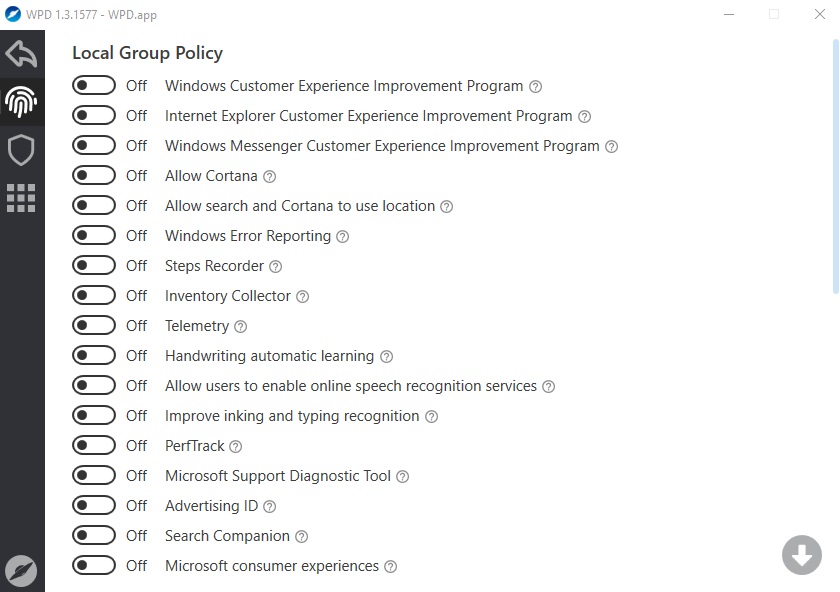Show help for Allow Cortana setting
Screen dimensions: 840x592
click(x=269, y=176)
